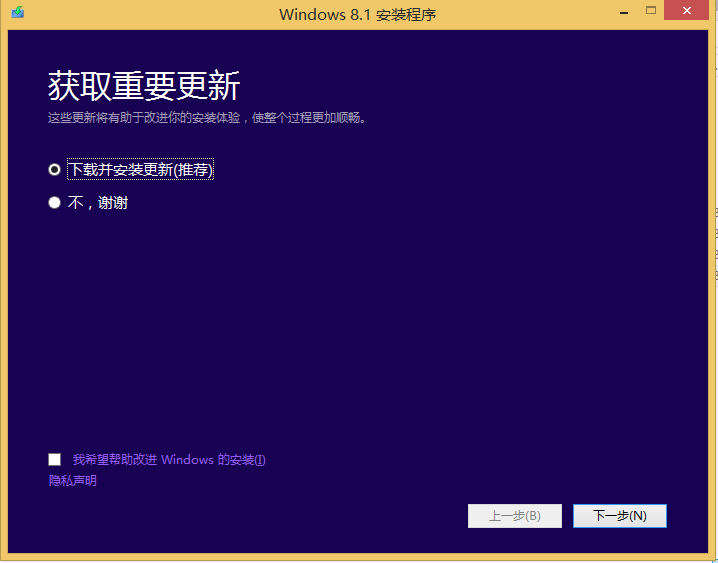Enable the 我希望帮助改进 Windows 的安装 checkbox
The image size is (718, 563).
pyautogui.click(x=54, y=459)
